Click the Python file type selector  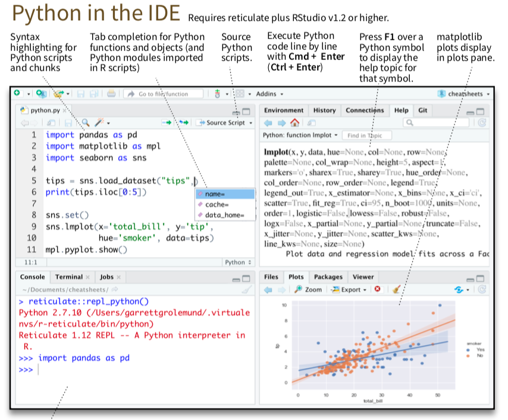click(237, 262)
